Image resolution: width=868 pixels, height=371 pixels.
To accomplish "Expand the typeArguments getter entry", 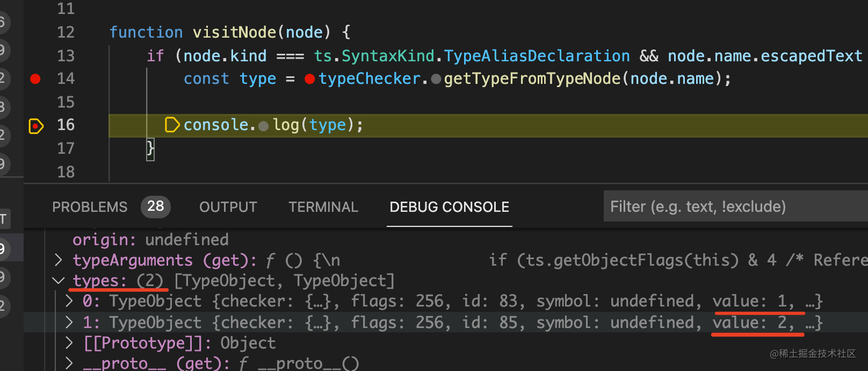I will point(58,260).
